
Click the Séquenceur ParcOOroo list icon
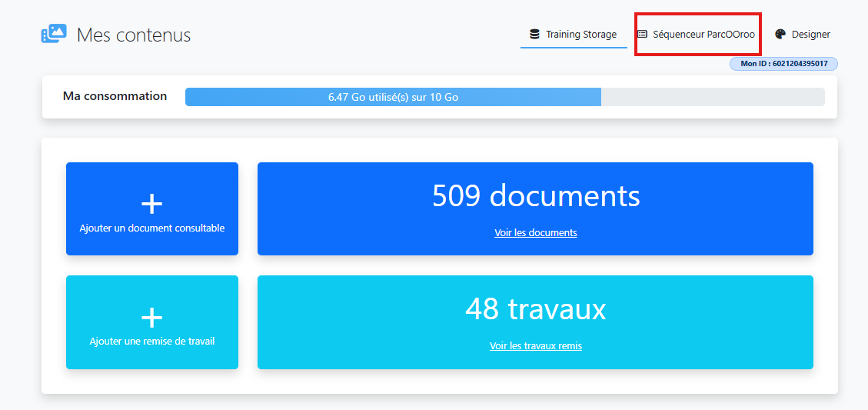click(642, 35)
